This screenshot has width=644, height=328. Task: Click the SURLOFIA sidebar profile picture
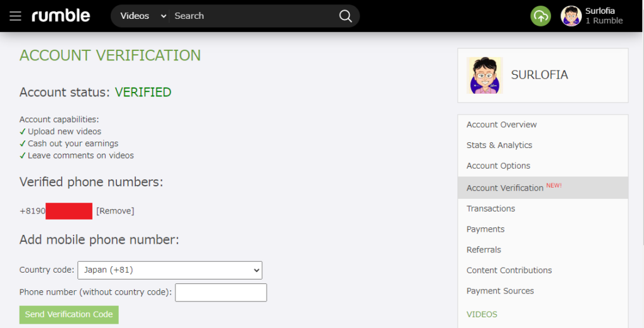484,76
